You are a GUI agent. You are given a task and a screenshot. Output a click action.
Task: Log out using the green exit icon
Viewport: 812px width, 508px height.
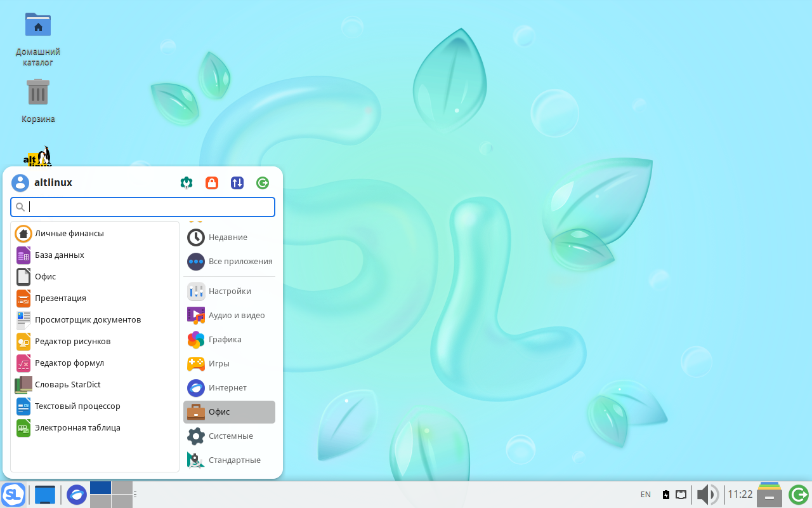pyautogui.click(x=262, y=182)
